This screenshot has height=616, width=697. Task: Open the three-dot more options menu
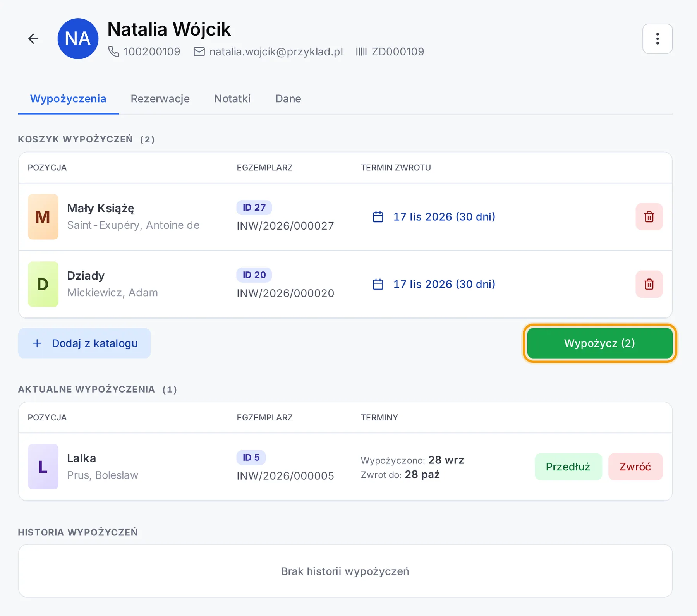(x=657, y=39)
